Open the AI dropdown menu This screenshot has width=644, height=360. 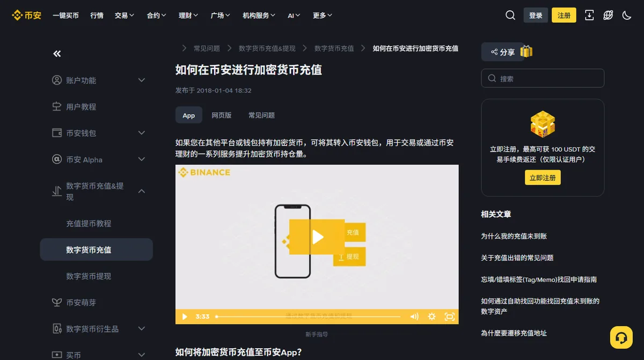(294, 16)
